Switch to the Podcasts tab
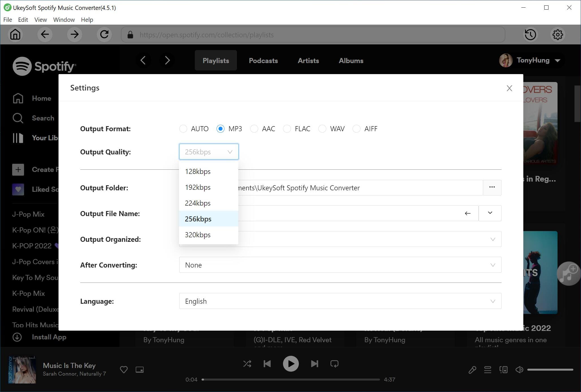The width and height of the screenshot is (581, 392). [263, 60]
